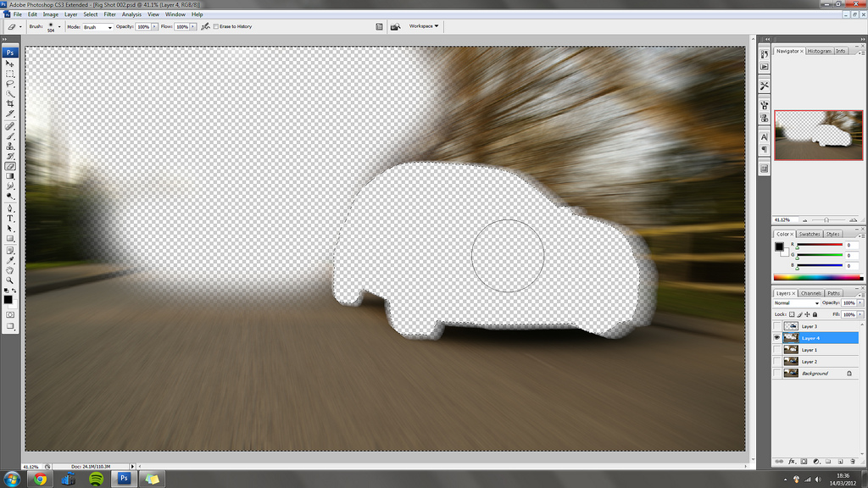Expand the Workspace dropdown
The width and height of the screenshot is (868, 488).
(x=424, y=26)
